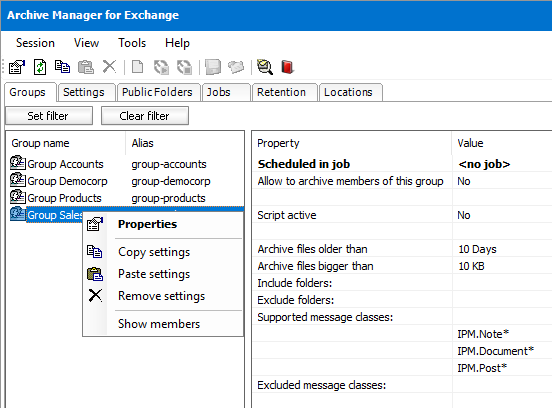Click the blank page toolbar icon
Viewport: 552px width, 408px height.
click(137, 67)
